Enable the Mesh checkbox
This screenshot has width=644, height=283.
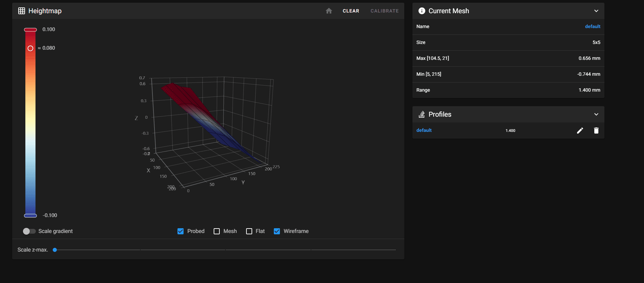tap(217, 231)
